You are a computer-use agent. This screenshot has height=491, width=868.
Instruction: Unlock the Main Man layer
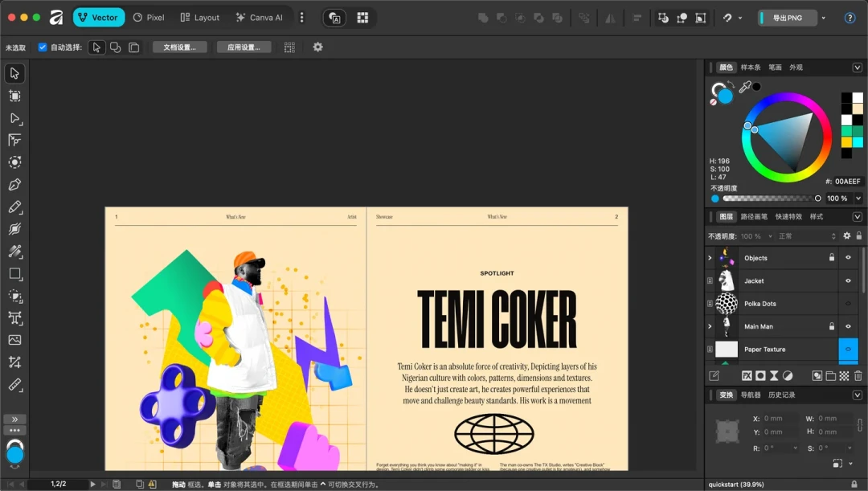click(832, 326)
